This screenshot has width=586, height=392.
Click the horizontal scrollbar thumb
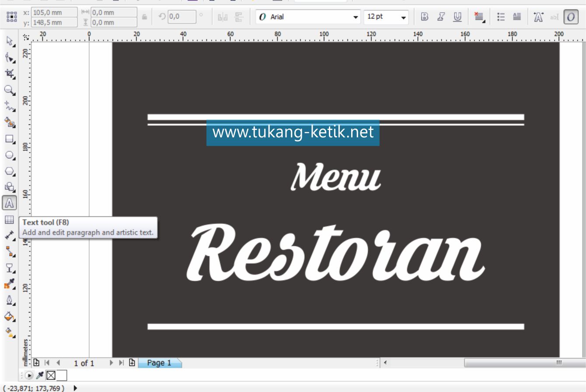525,363
